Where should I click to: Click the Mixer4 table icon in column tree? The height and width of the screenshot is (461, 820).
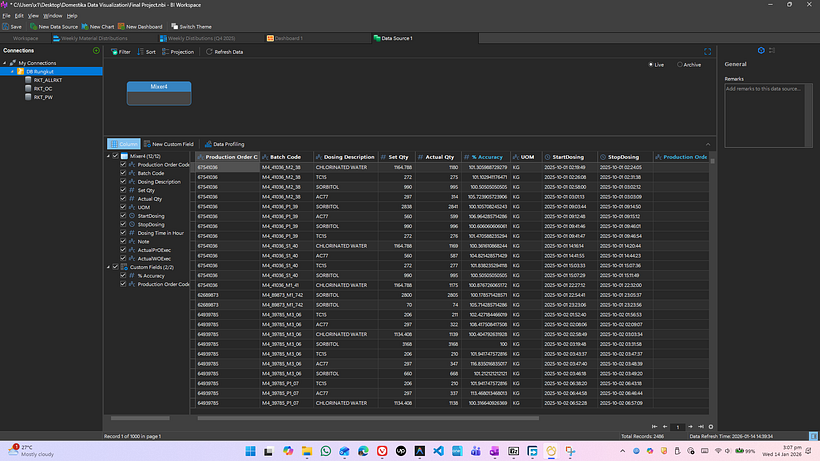pyautogui.click(x=124, y=156)
